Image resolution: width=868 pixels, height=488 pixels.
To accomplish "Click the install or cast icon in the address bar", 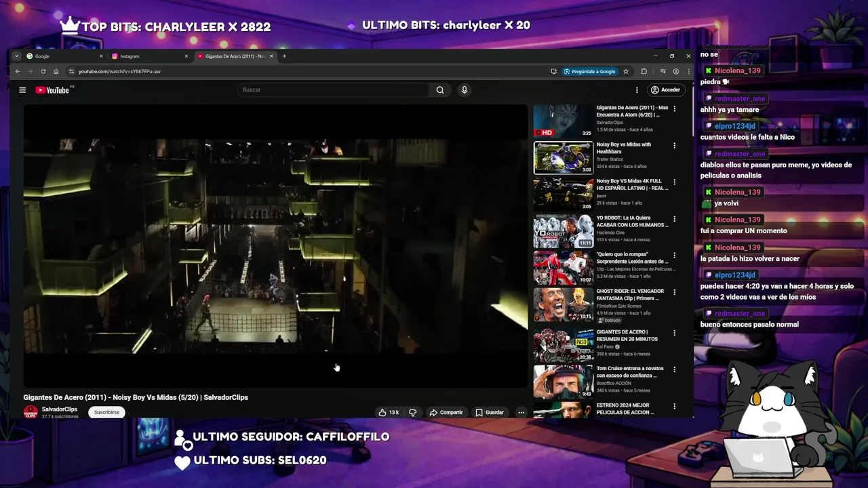I will click(x=554, y=71).
